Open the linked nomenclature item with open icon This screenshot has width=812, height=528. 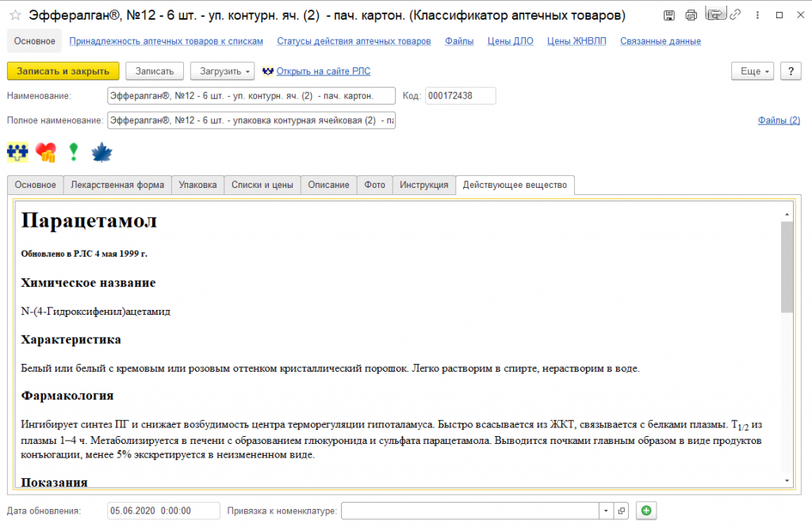[x=621, y=511]
